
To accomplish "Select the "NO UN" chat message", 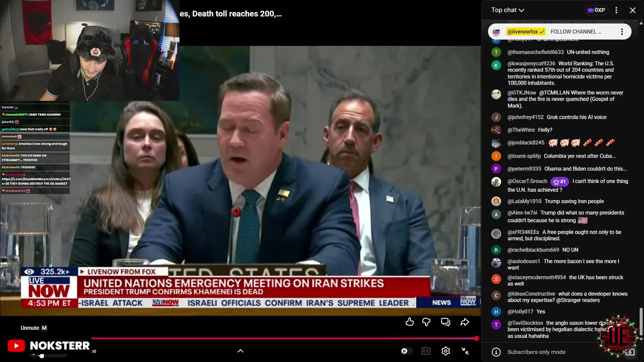I will [x=570, y=250].
